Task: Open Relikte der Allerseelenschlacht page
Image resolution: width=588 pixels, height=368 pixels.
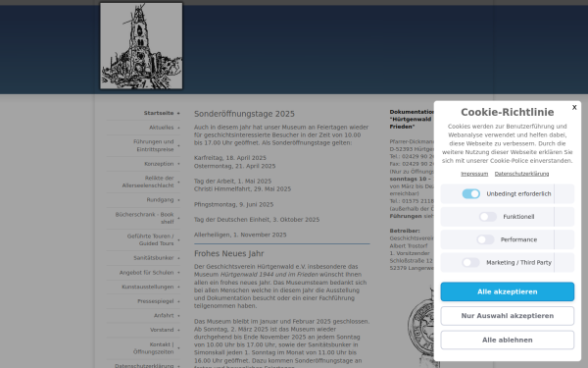Action: [x=148, y=182]
